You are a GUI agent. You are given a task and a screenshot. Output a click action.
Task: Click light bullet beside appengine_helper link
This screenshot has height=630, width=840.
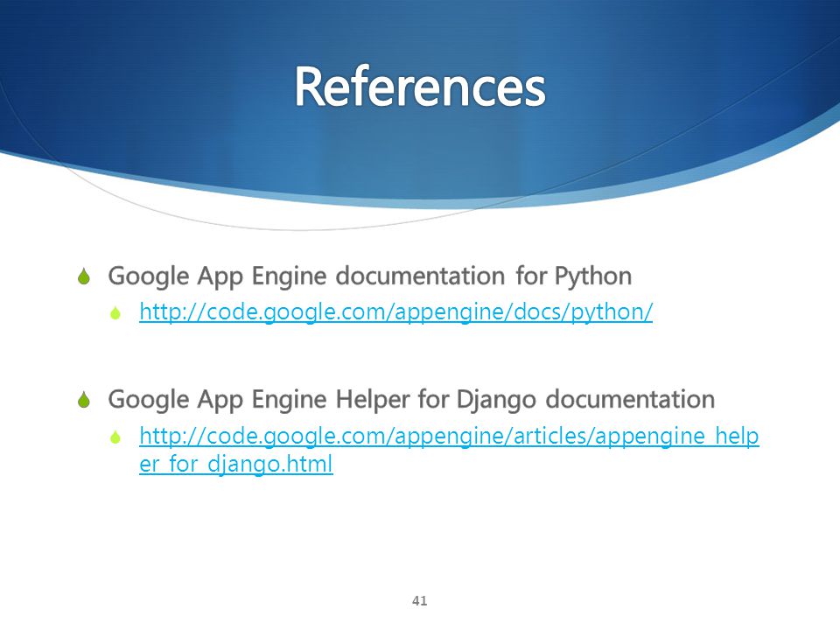coord(115,437)
